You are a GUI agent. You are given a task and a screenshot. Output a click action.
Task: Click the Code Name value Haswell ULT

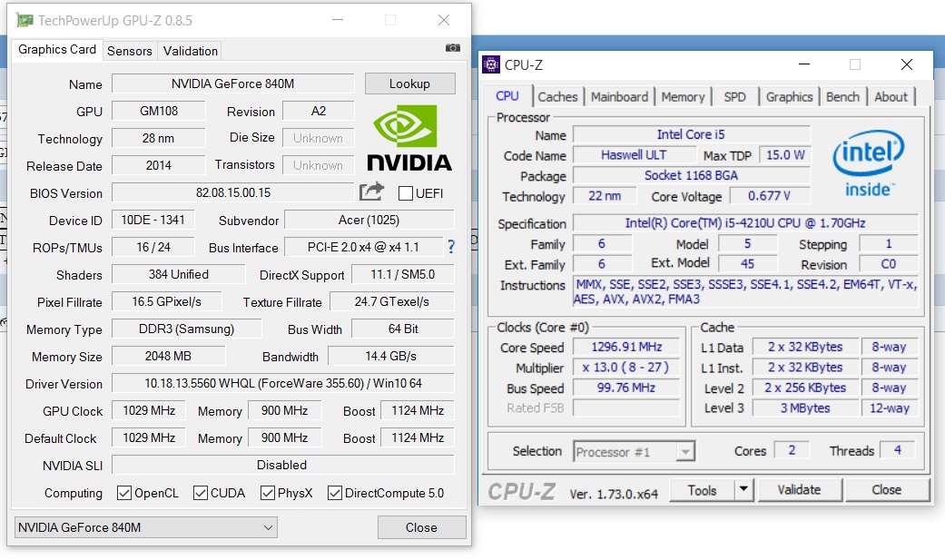click(x=634, y=155)
